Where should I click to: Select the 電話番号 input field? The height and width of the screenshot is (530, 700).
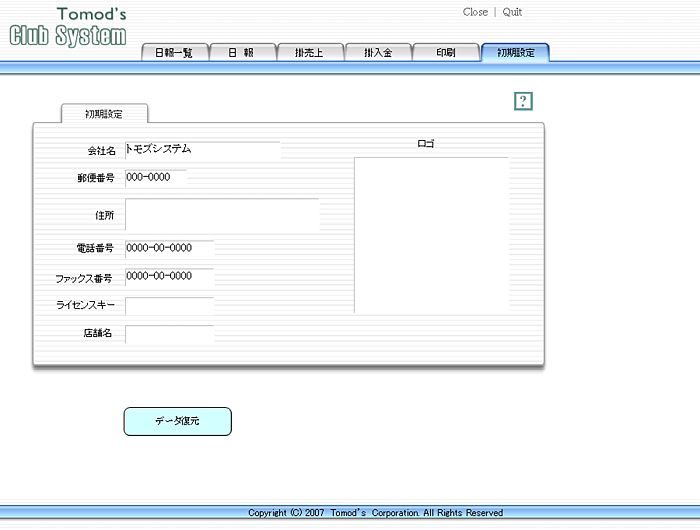(x=169, y=248)
